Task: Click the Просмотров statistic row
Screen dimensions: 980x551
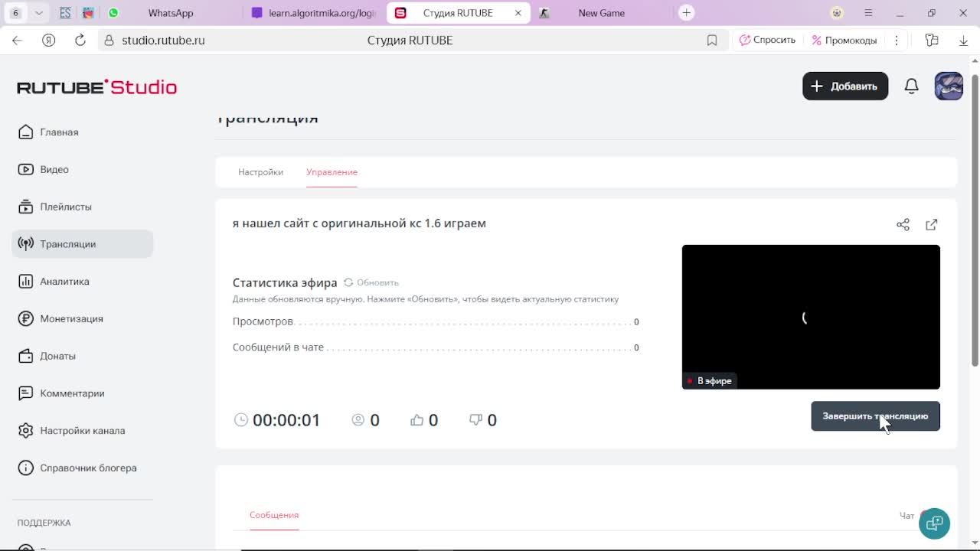Action: 436,321
